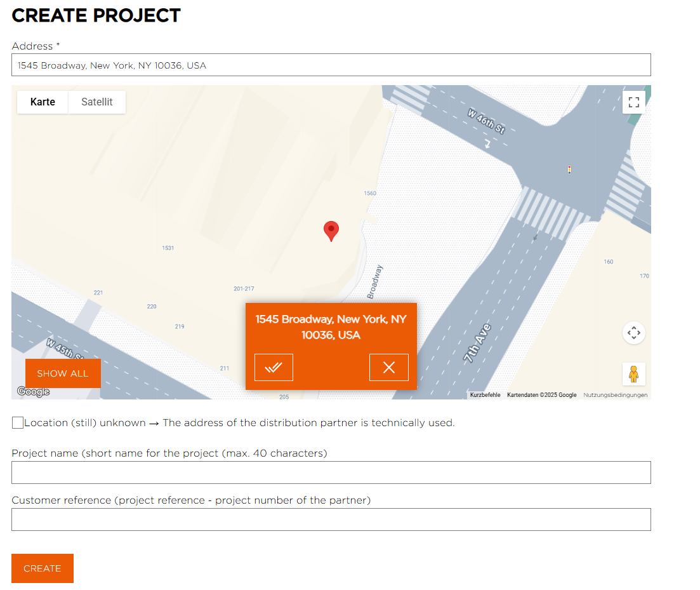Image resolution: width=700 pixels, height=590 pixels.
Task: Dismiss address popup with X button
Action: tap(388, 367)
